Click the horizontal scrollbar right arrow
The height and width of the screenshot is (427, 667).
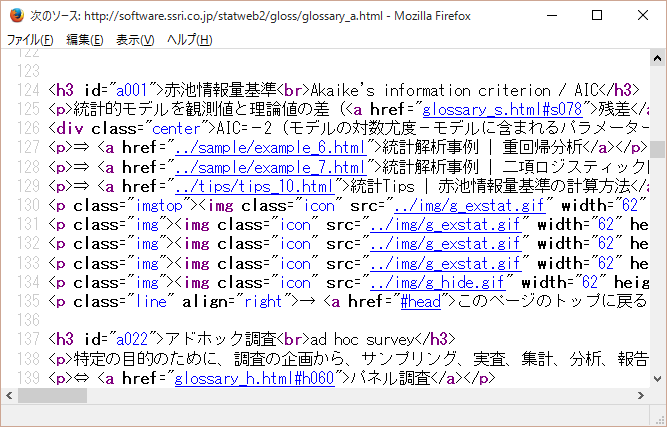[x=639, y=396]
